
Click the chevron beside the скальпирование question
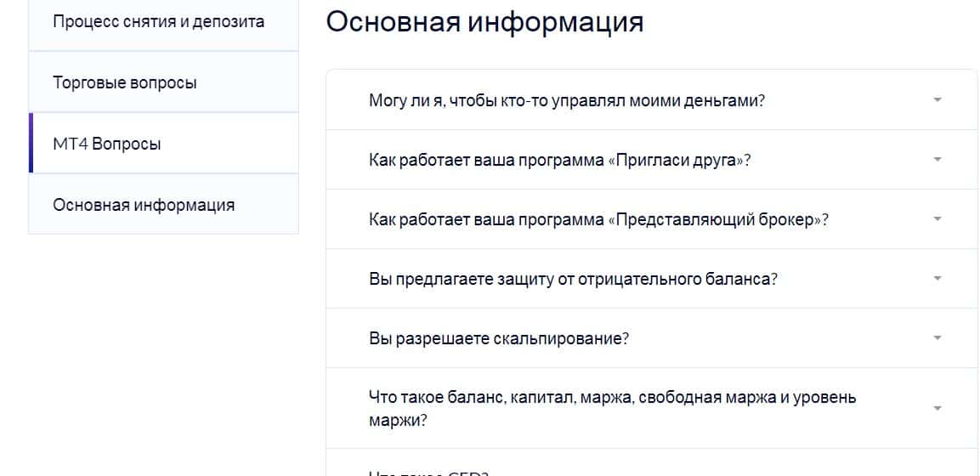tap(938, 338)
